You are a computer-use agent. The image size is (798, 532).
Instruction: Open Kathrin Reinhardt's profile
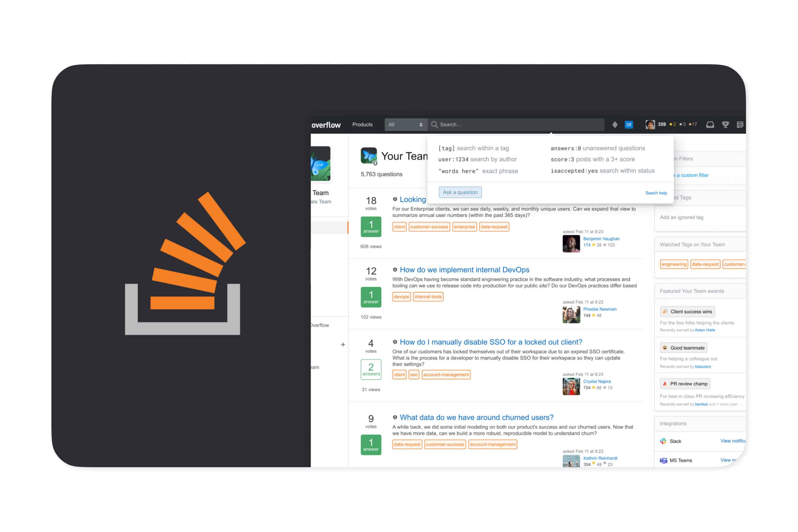click(x=600, y=458)
